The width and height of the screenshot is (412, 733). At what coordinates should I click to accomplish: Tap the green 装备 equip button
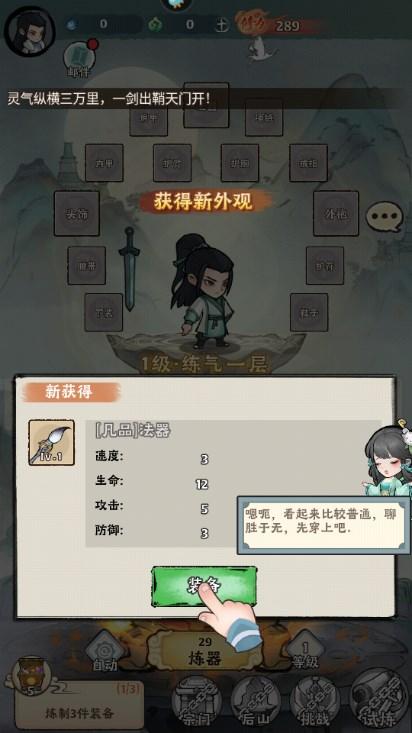click(204, 586)
